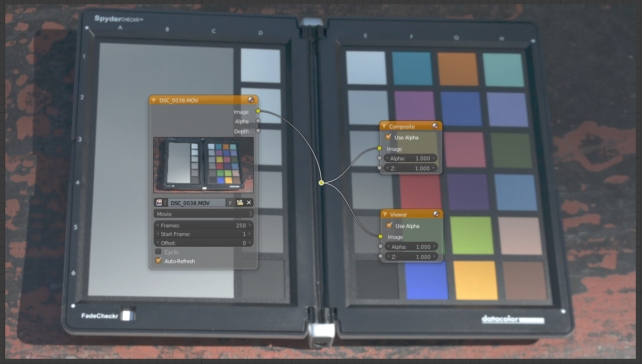Toggle preview sphere icon on Composite node
Screen dimensions: 642x364
click(435, 126)
